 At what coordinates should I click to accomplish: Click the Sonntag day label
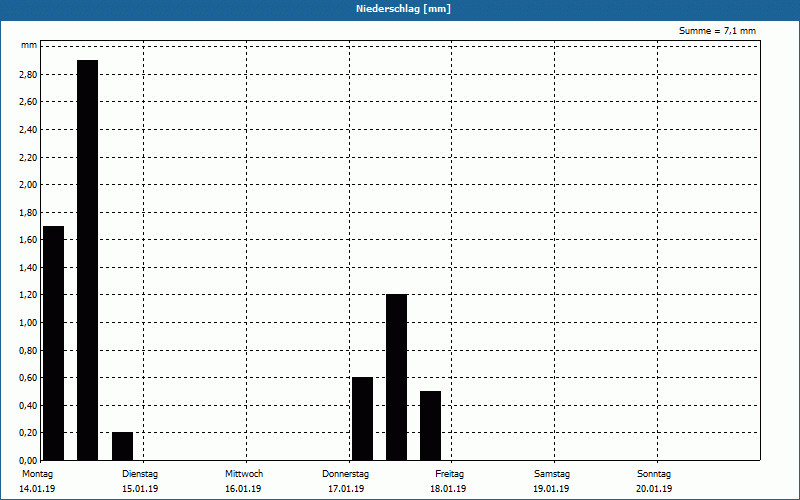pos(654,474)
